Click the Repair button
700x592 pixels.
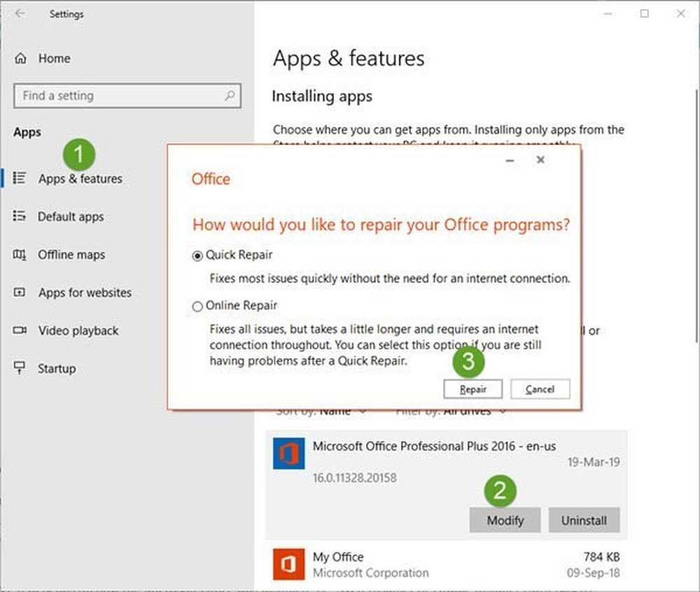[x=472, y=389]
